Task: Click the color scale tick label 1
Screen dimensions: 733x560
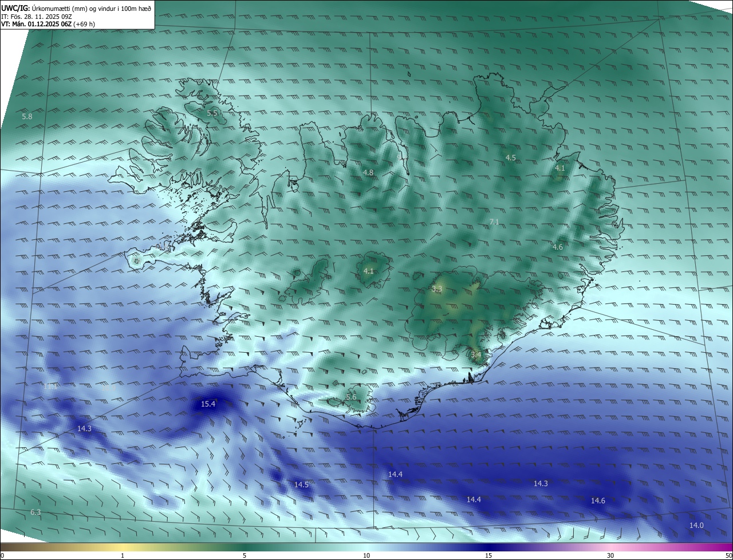Action: coord(123,555)
